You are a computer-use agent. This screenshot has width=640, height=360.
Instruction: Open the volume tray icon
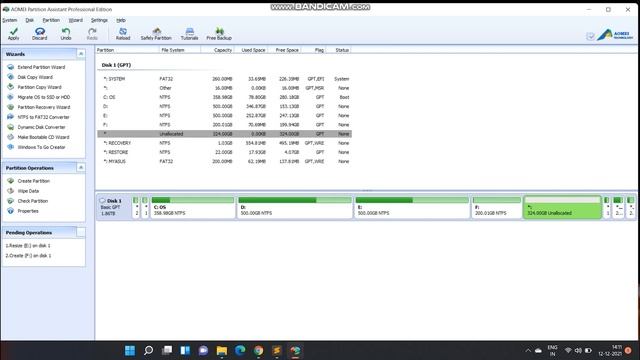(578, 350)
